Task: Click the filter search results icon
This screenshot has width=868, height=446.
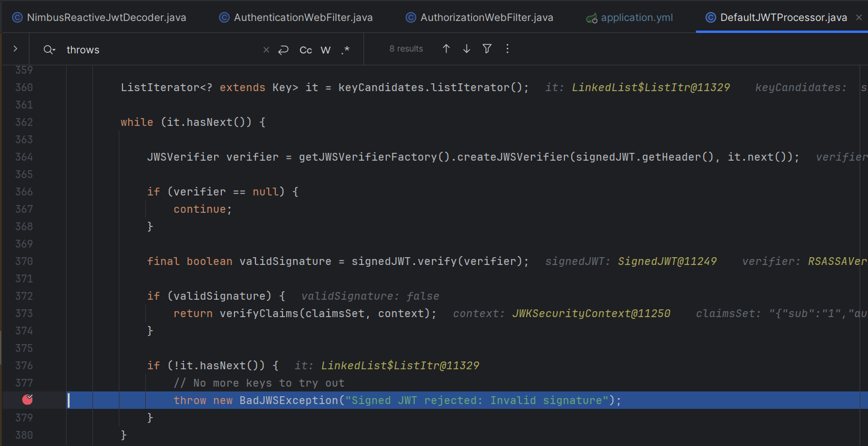Action: (486, 49)
